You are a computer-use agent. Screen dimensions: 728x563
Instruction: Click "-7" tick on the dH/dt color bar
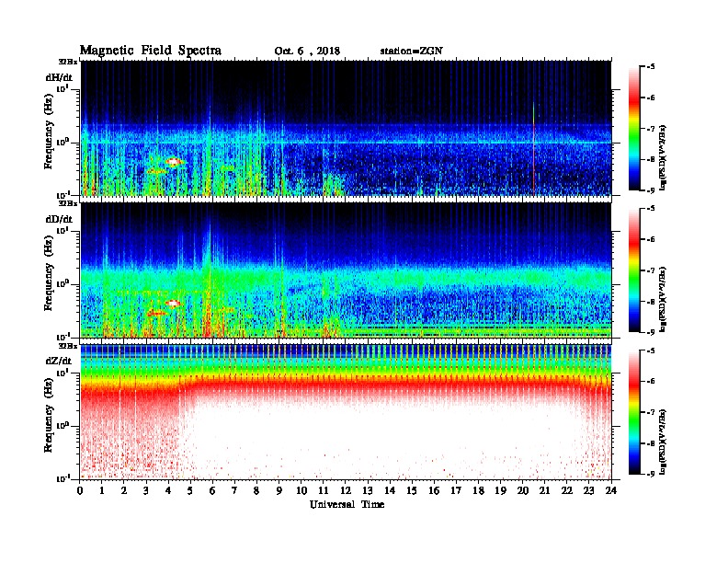point(651,129)
